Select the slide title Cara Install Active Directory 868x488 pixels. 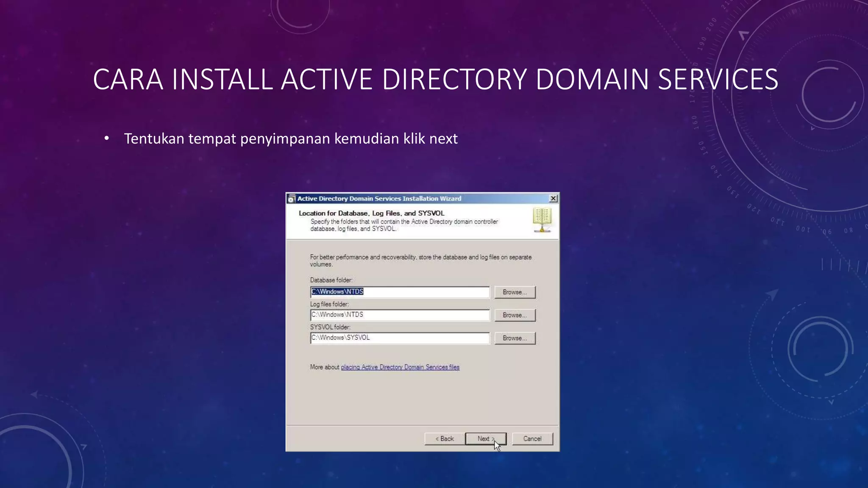point(435,79)
